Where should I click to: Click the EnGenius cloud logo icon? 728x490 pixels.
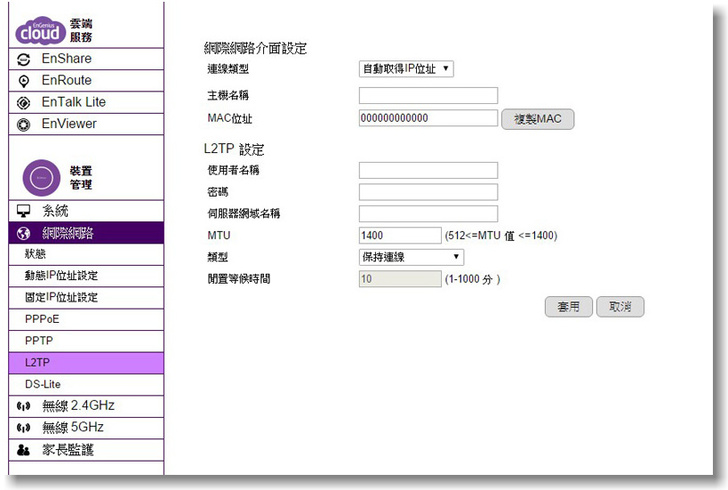pyautogui.click(x=40, y=31)
